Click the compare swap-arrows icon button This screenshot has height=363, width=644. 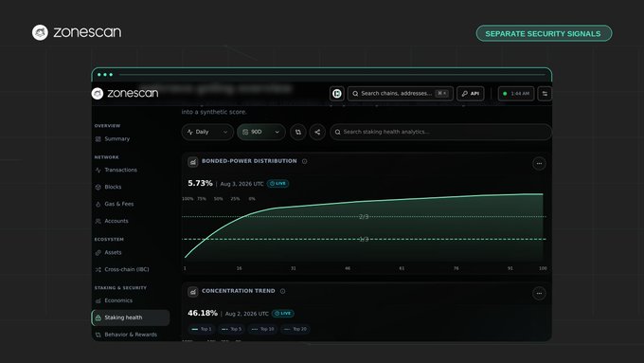[298, 132]
